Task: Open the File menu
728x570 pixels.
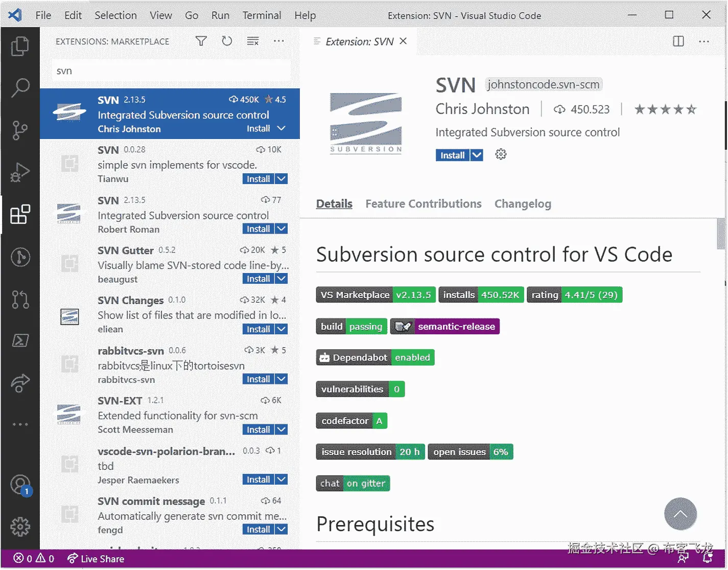Action: pyautogui.click(x=43, y=15)
